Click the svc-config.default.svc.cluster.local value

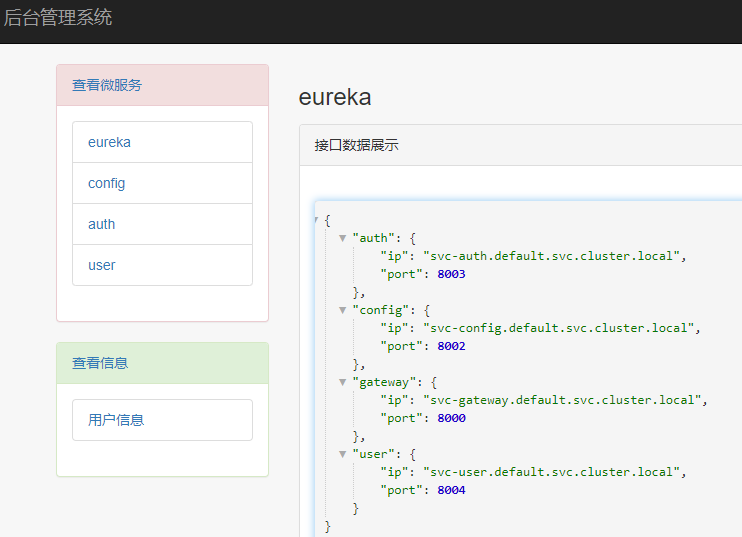pos(558,328)
